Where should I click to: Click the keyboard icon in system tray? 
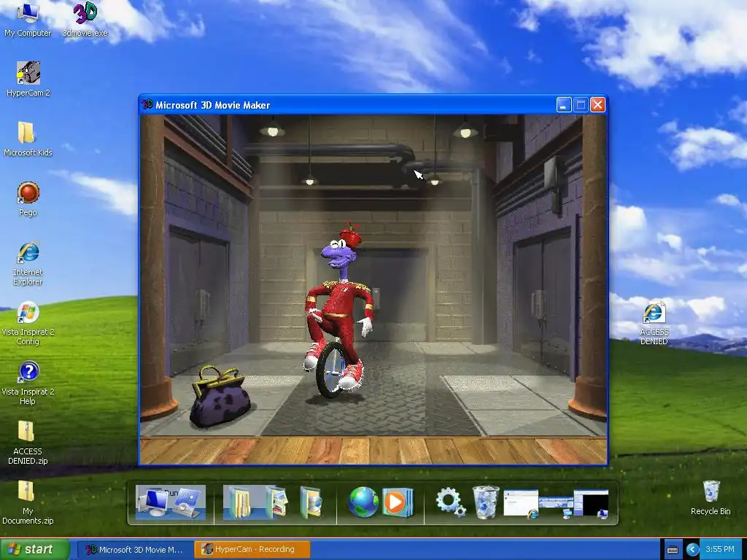tap(672, 550)
